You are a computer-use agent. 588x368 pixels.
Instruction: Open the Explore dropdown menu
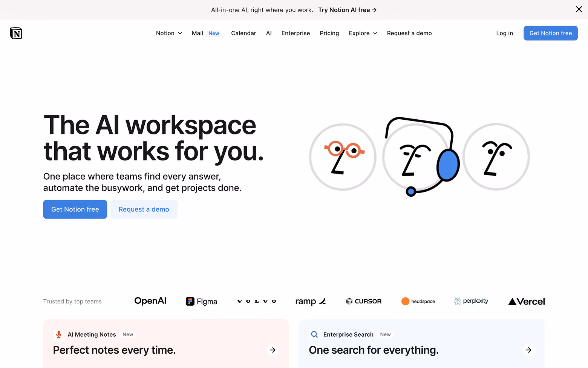coord(363,33)
